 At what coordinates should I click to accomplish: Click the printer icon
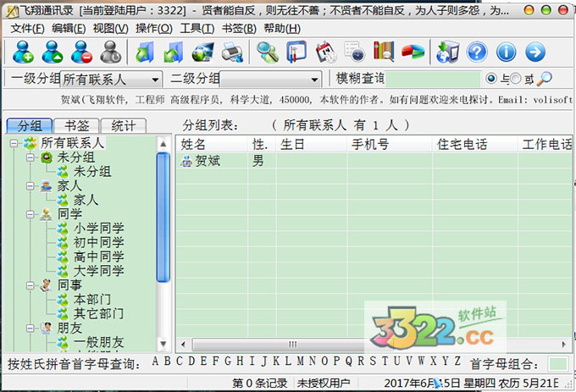[232, 52]
